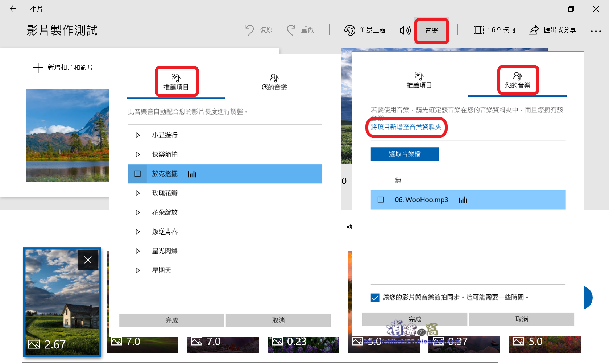Click 完成 in the left music dialog

coord(171,320)
